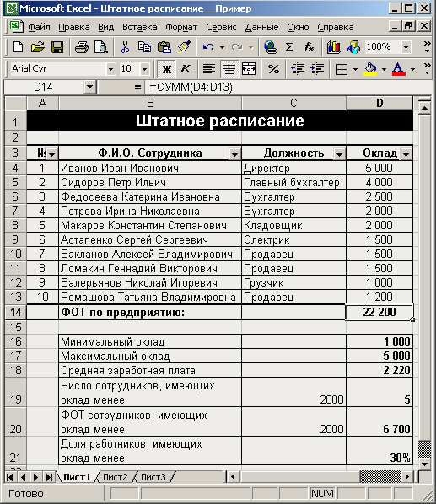The width and height of the screenshot is (436, 504).
Task: Copy selection with the Copy icon
Action: coord(144,47)
